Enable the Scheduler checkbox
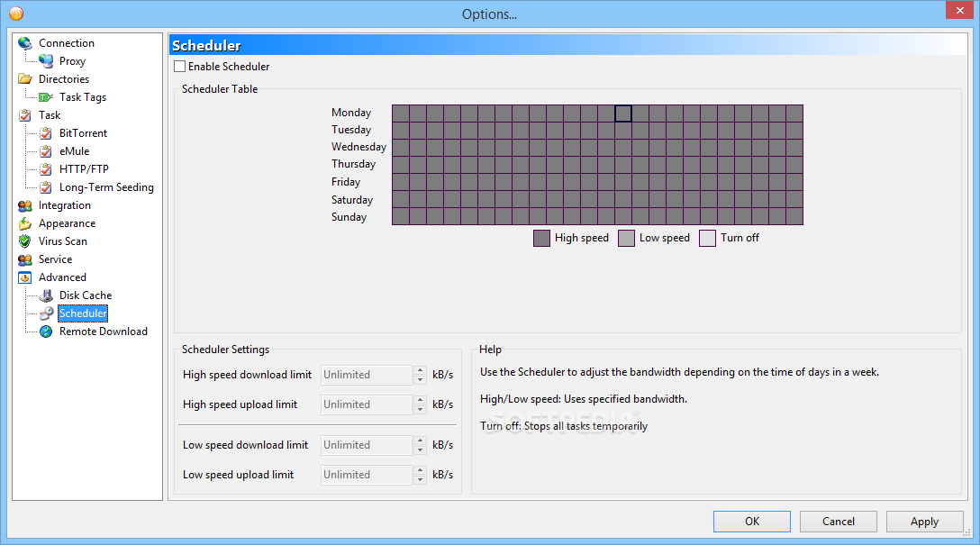The height and width of the screenshot is (545, 980). click(180, 67)
